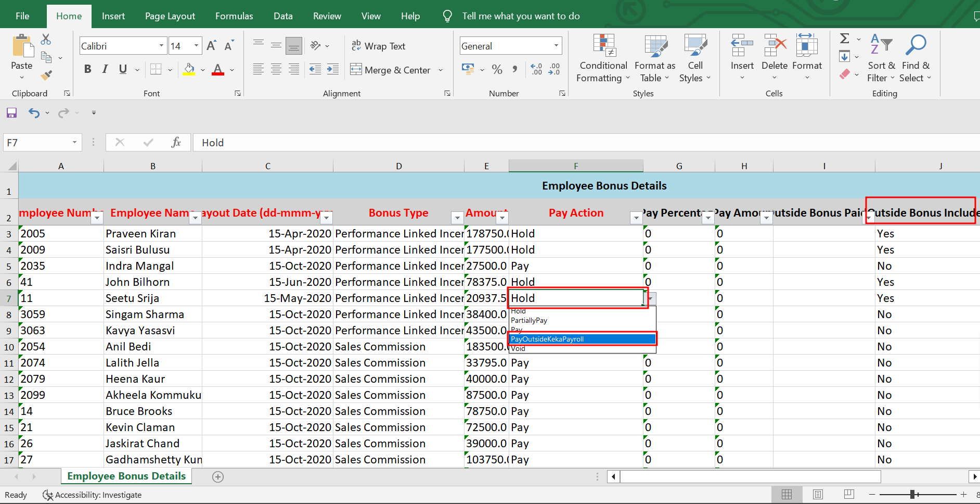The image size is (980, 504).
Task: Expand the General number format dropdown
Action: click(x=556, y=46)
